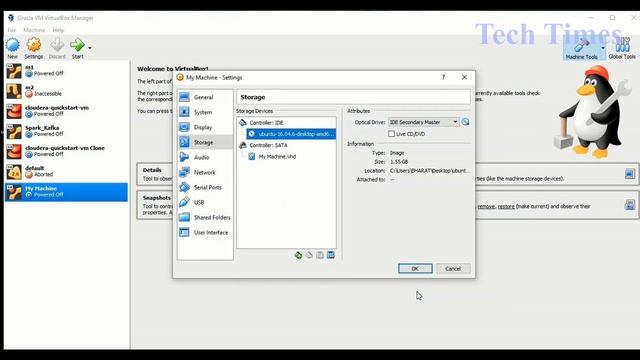Select the default aborted machine

(x=66, y=171)
